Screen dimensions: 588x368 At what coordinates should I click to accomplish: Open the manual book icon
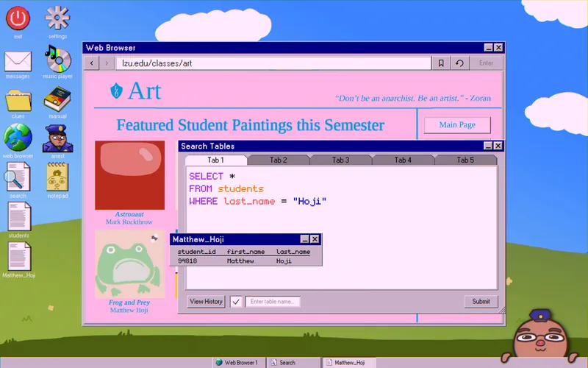[x=57, y=99]
